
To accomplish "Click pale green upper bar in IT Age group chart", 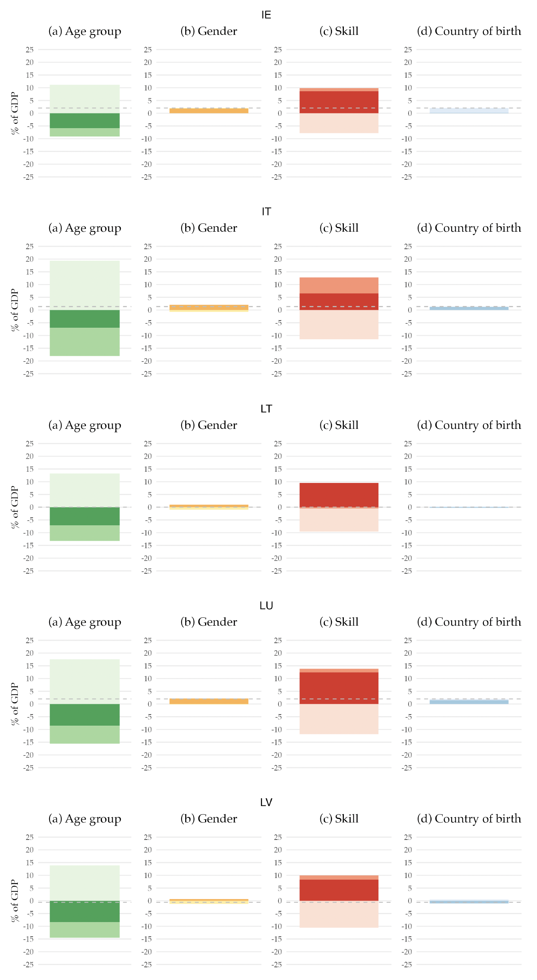I will click(x=84, y=284).
